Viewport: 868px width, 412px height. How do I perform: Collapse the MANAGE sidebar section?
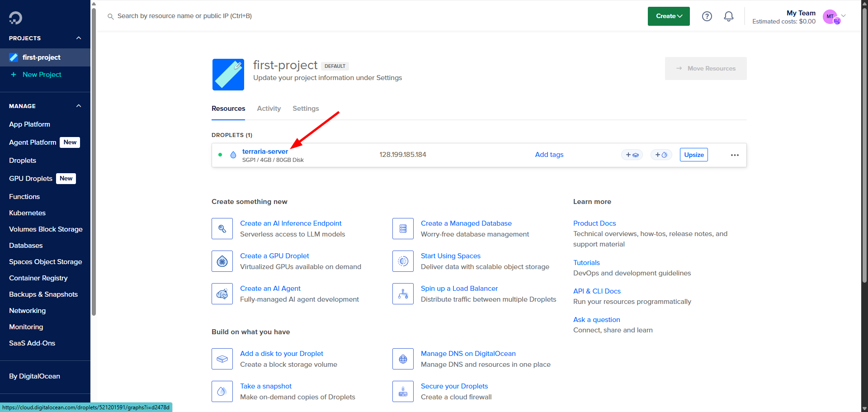78,106
